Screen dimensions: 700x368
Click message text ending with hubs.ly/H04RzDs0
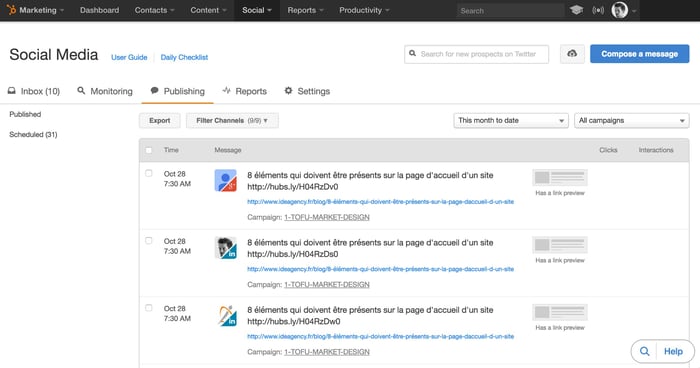click(x=370, y=248)
